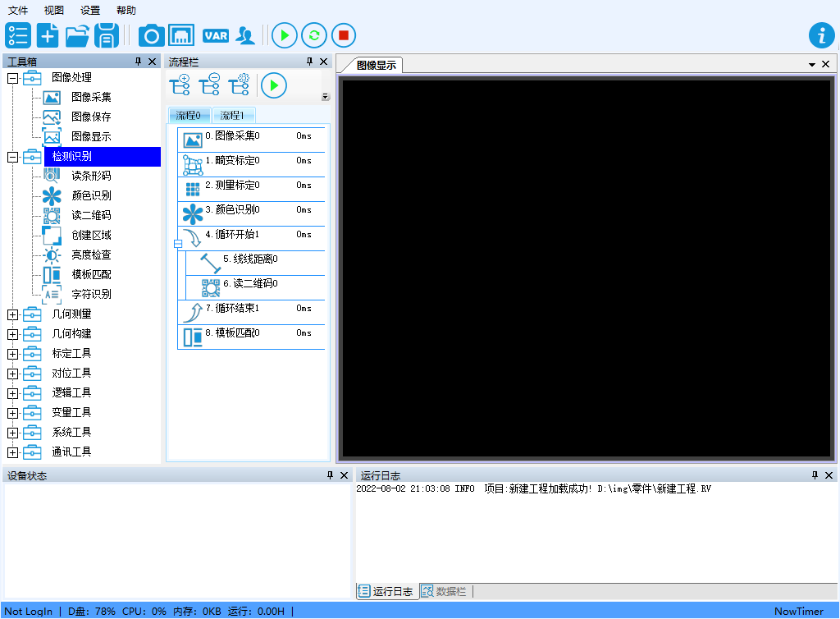Select flow step 5.线线距离0
Screen dimensions: 840x619
[256, 263]
